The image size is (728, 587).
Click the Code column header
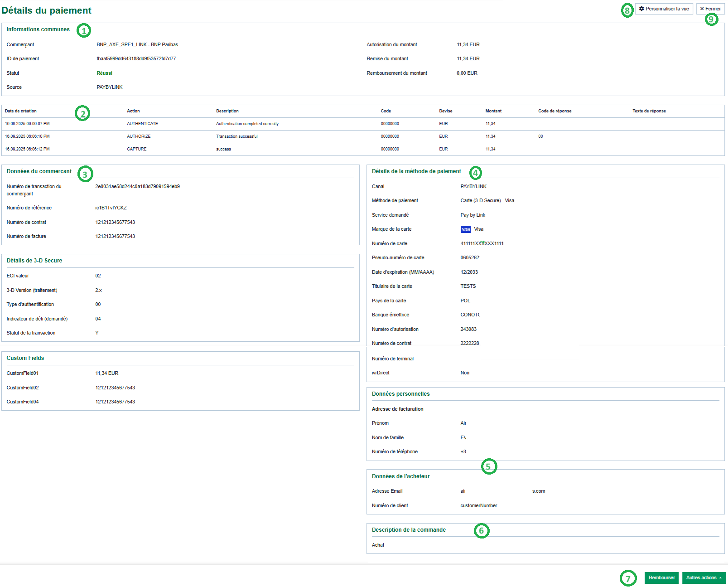coord(386,111)
